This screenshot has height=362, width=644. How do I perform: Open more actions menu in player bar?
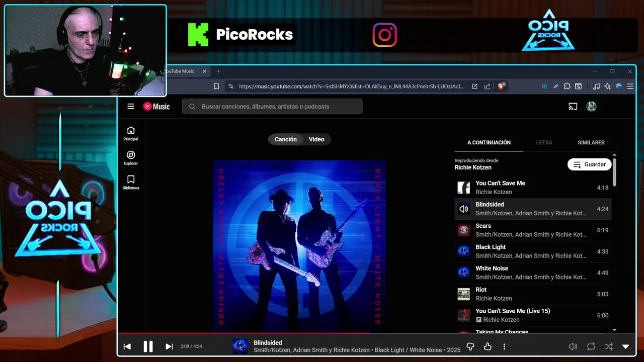click(504, 346)
